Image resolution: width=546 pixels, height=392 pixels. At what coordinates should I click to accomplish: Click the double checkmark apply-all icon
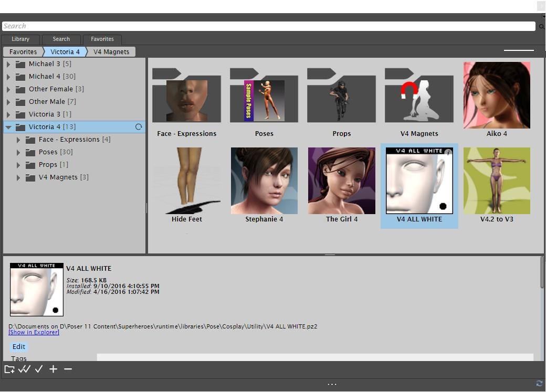pos(24,369)
